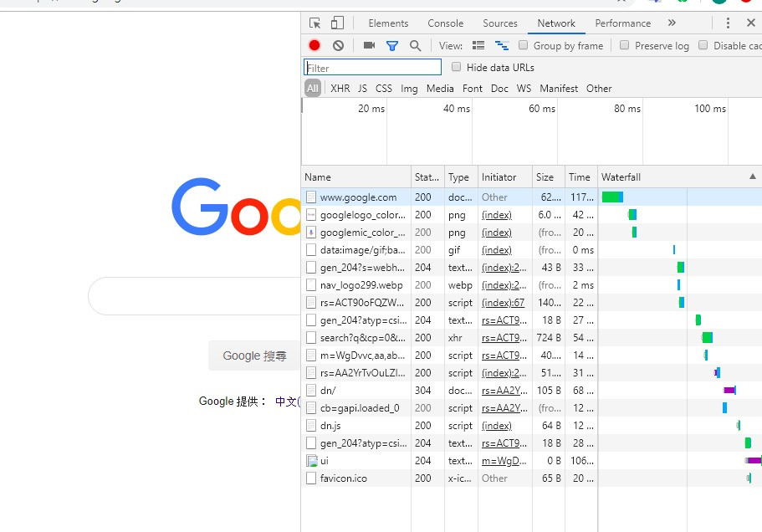Filter requests by Manifest

point(559,89)
